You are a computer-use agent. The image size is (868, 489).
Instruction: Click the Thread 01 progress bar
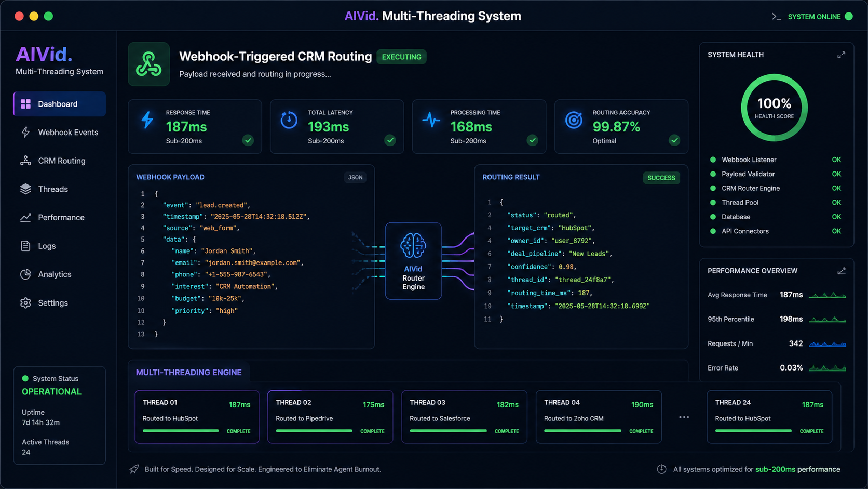181,431
